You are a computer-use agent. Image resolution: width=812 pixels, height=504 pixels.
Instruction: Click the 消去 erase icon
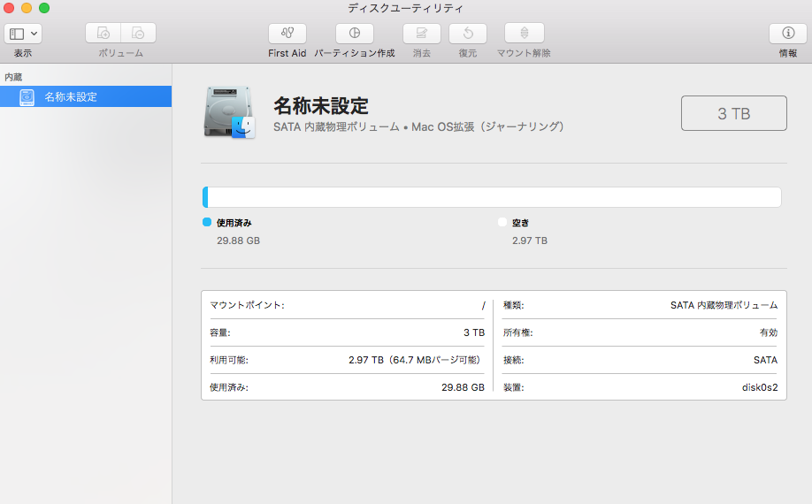pos(422,34)
